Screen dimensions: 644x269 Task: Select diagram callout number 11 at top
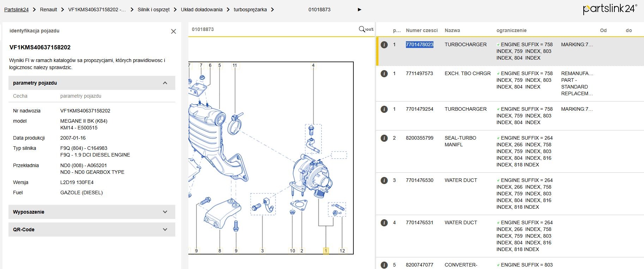(235, 65)
